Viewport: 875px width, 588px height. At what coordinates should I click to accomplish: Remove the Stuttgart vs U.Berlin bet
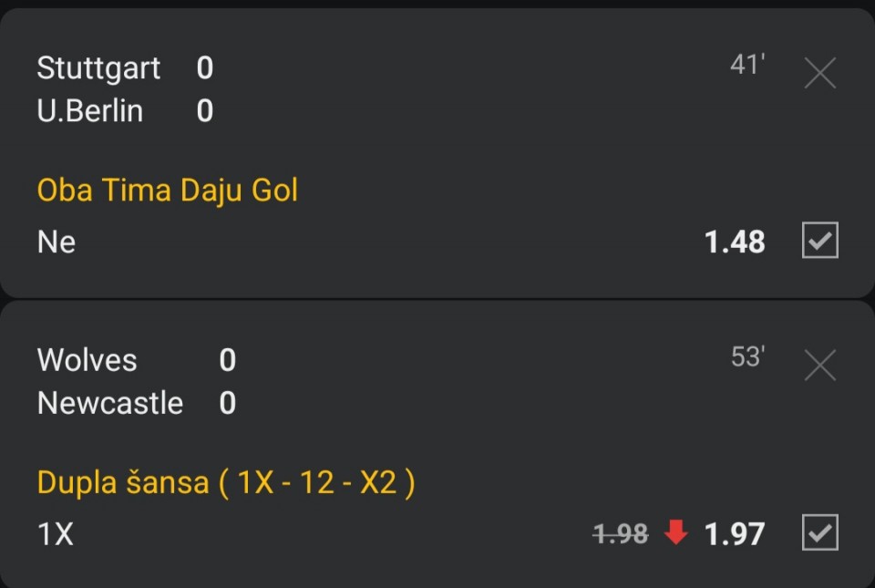tap(820, 72)
